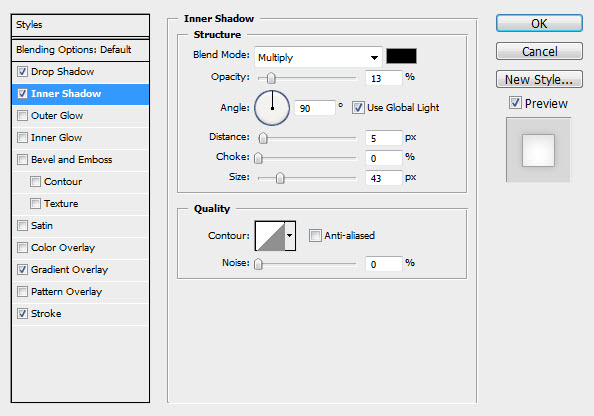Select the Stroke label row
This screenshot has height=416, width=594.
(80, 313)
